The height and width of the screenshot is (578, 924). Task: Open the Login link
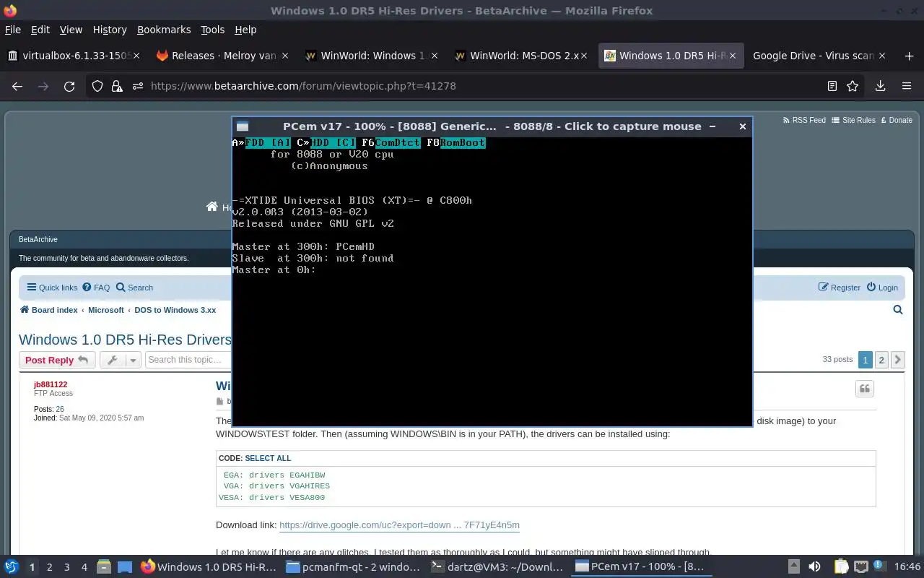pyautogui.click(x=882, y=288)
